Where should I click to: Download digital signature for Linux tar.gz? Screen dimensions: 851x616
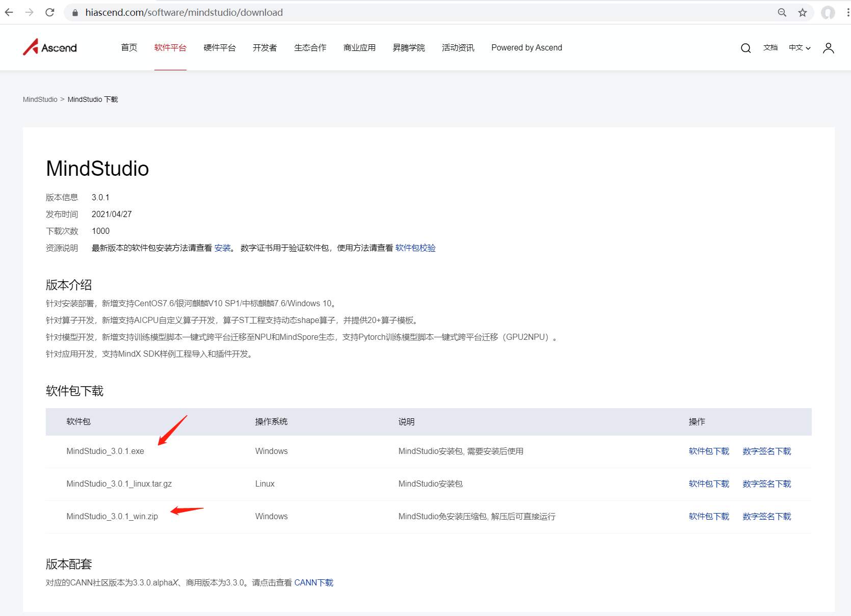pos(767,484)
